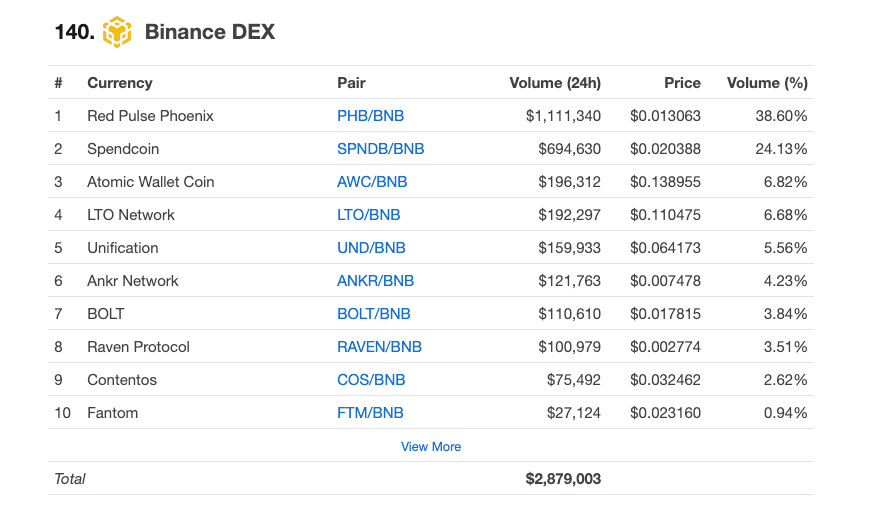Image resolution: width=869 pixels, height=516 pixels.
Task: Select the Atomic Wallet Coin currency name
Action: pos(151,182)
